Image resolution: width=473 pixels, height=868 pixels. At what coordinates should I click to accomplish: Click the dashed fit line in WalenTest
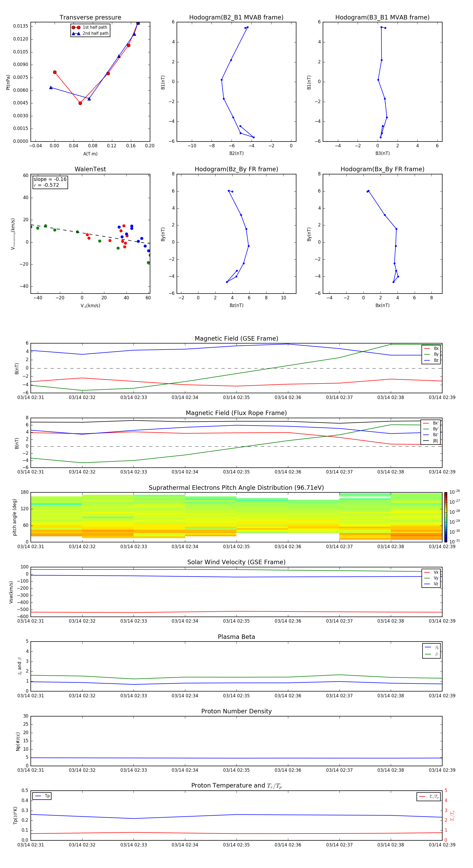pyautogui.click(x=90, y=234)
